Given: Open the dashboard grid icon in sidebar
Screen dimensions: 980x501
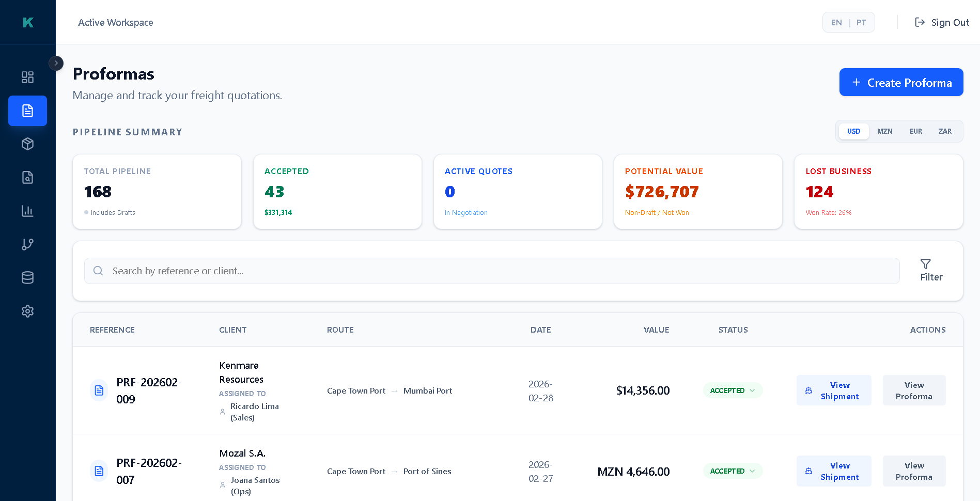Looking at the screenshot, I should coord(27,77).
